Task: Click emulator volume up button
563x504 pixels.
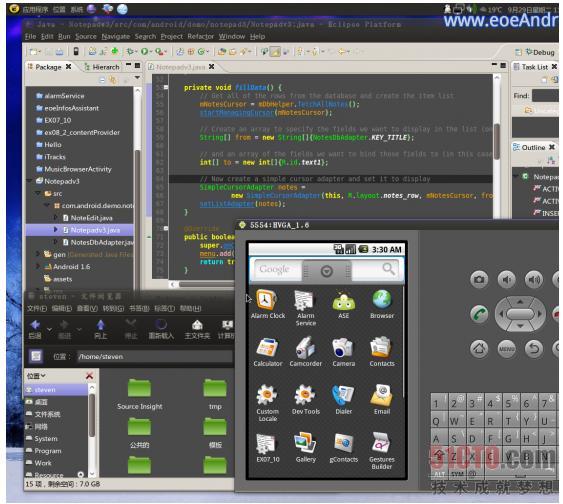Action: point(534,279)
